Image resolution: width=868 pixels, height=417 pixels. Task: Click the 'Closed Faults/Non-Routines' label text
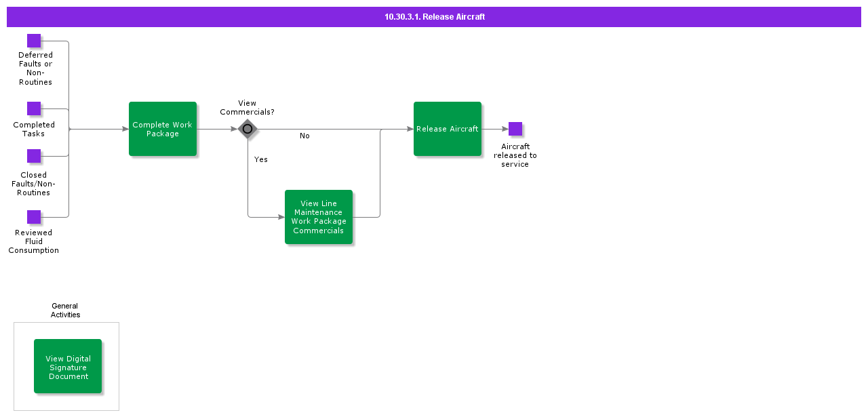[x=34, y=184]
